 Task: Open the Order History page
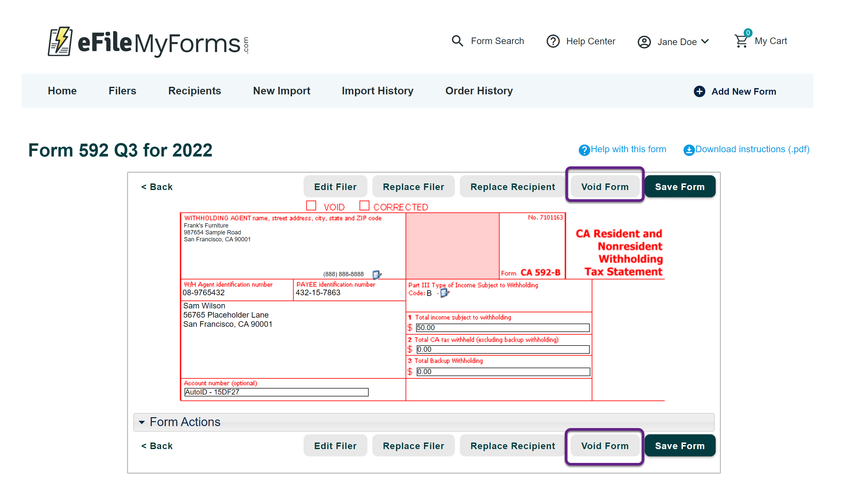[479, 91]
